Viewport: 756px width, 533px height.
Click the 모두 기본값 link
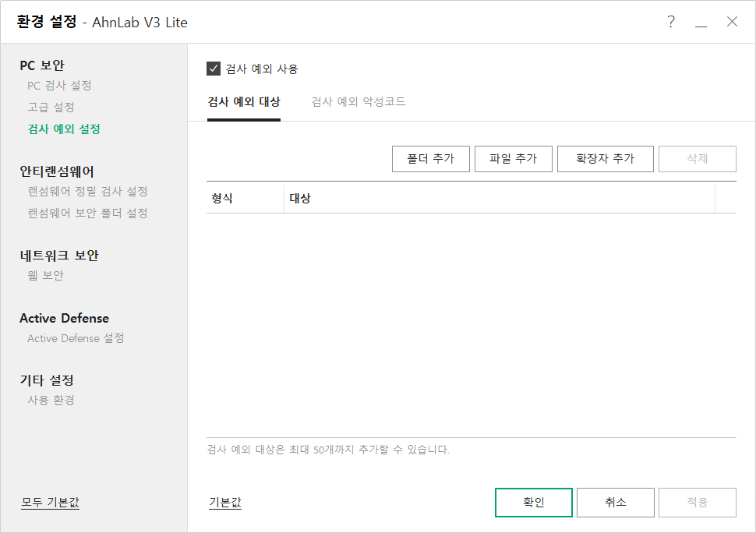(x=50, y=503)
